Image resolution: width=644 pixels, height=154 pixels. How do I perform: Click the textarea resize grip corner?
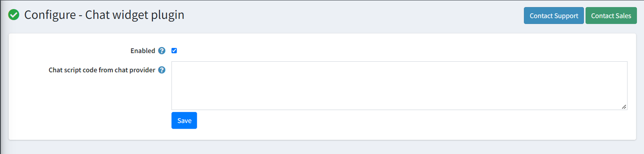[x=624, y=107]
